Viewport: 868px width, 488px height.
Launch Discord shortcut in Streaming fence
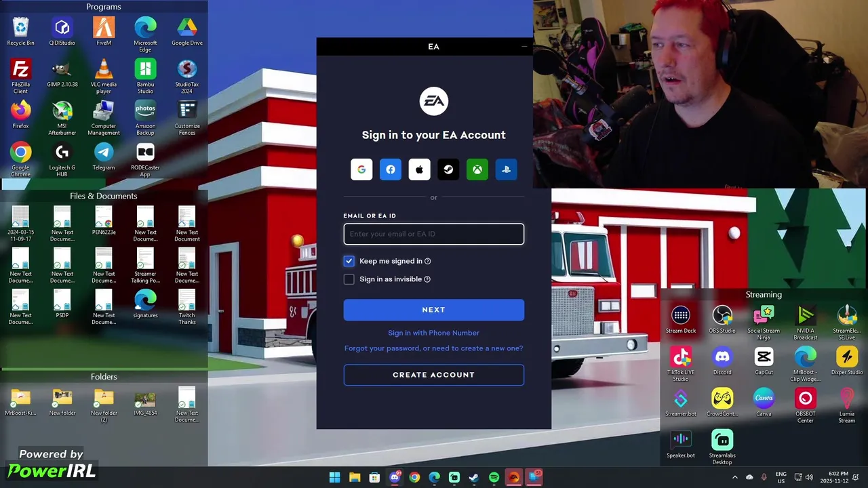tap(722, 361)
